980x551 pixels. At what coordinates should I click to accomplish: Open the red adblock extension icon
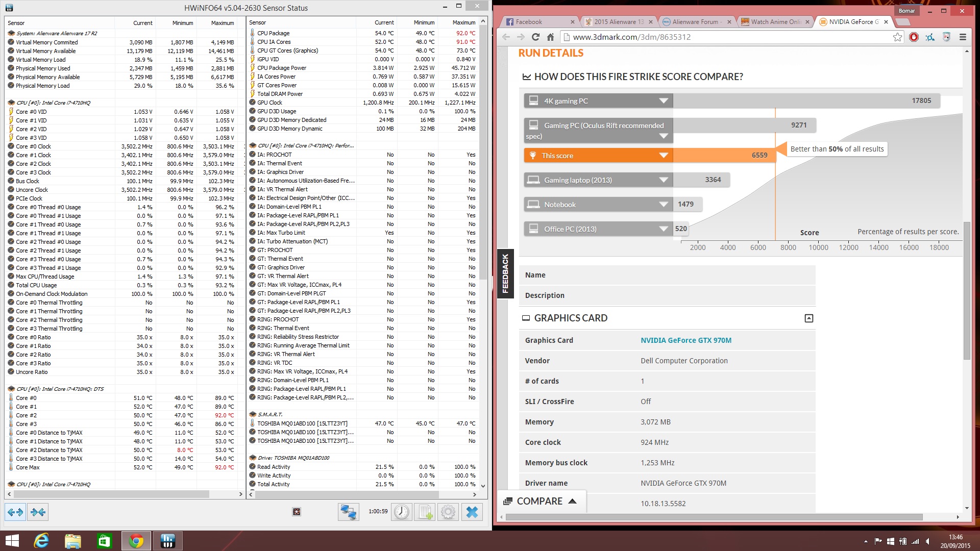pyautogui.click(x=914, y=37)
